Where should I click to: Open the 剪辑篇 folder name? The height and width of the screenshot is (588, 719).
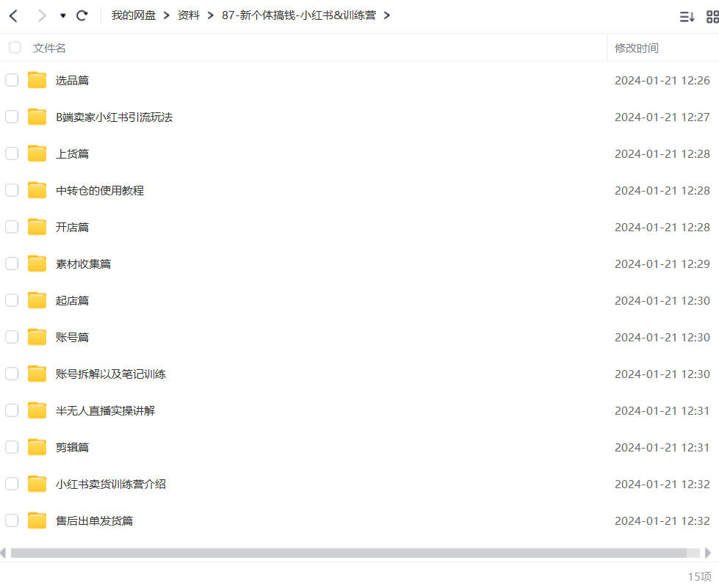tap(72, 447)
